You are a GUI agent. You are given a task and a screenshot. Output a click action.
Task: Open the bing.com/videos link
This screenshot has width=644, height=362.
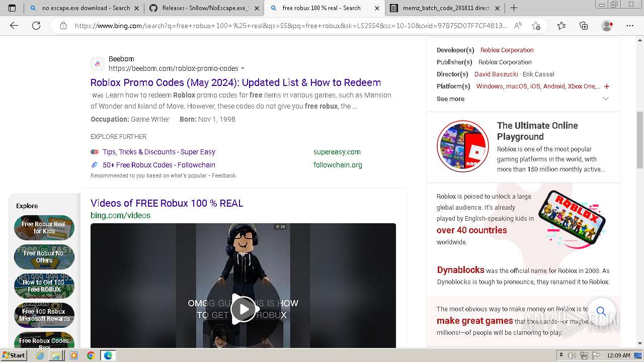click(x=120, y=215)
